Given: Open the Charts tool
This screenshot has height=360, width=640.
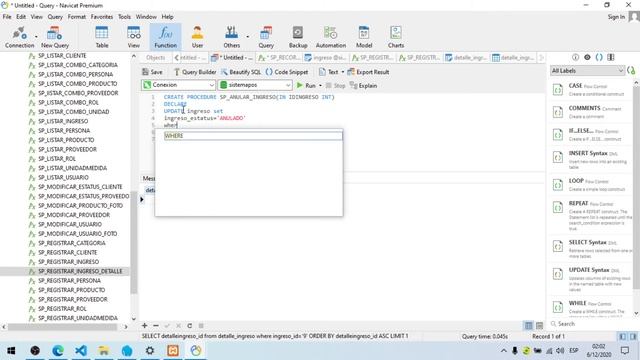Looking at the screenshot, I should pos(396,37).
